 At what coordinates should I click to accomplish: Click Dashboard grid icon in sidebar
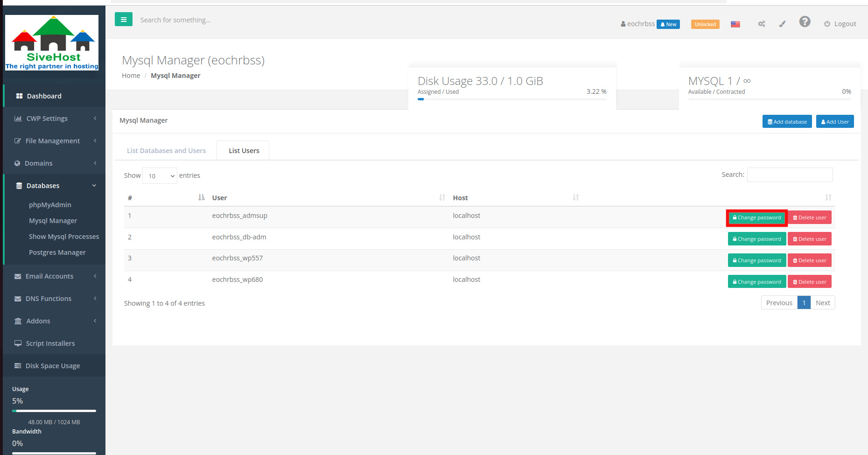[x=19, y=96]
